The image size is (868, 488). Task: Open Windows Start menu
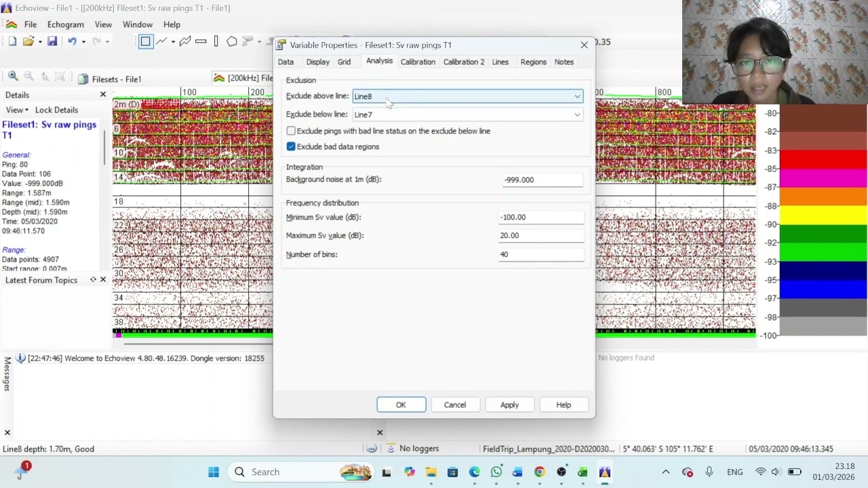pos(214,472)
